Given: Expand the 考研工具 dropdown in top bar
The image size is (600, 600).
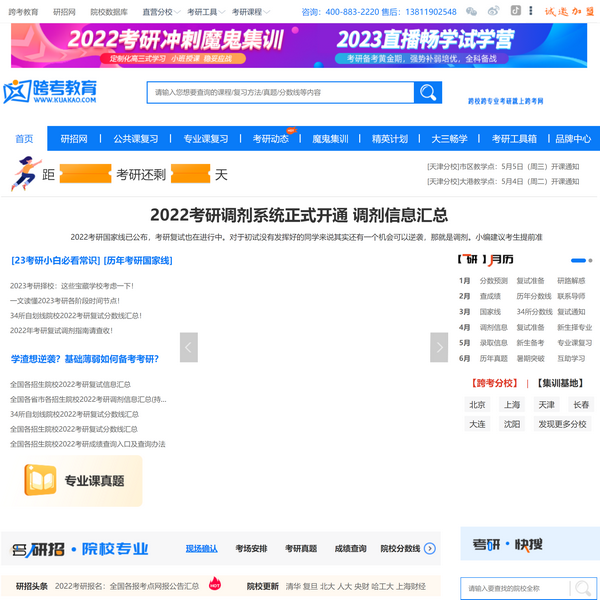Looking at the screenshot, I should pyautogui.click(x=205, y=12).
